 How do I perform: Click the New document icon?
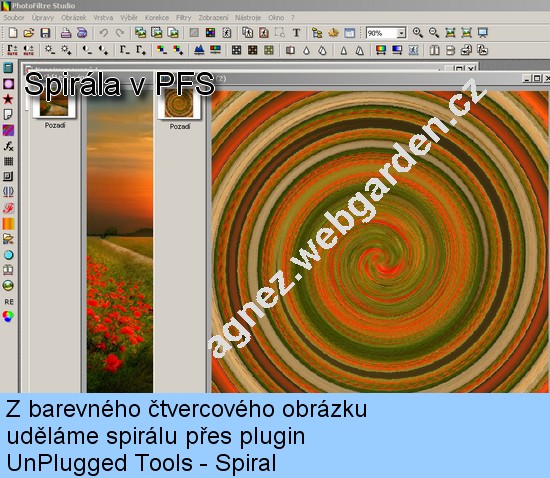coord(13,33)
